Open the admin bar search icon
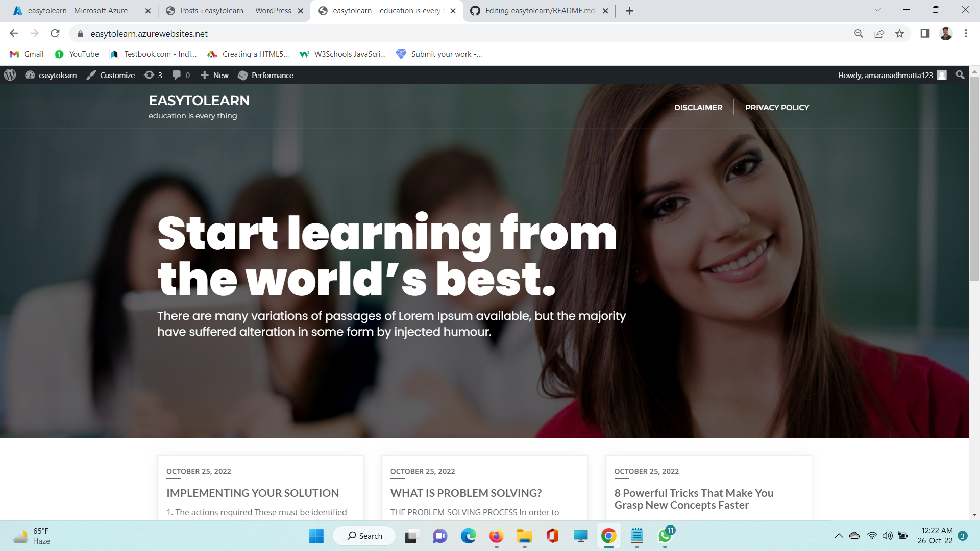This screenshot has width=980, height=551. 961,75
